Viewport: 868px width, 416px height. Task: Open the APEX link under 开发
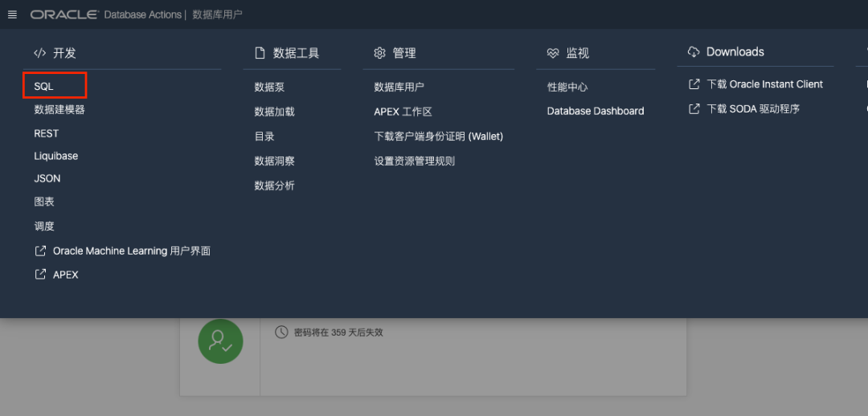pyautogui.click(x=66, y=275)
